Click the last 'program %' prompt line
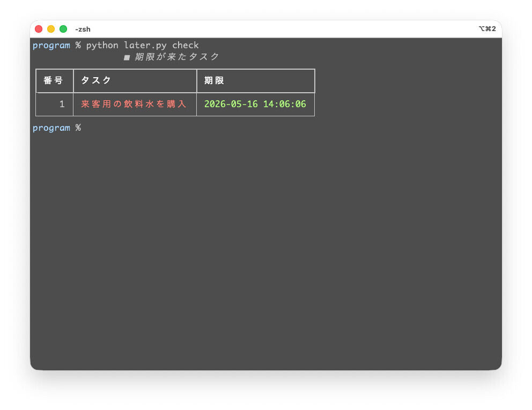The image size is (532, 410). pos(57,128)
